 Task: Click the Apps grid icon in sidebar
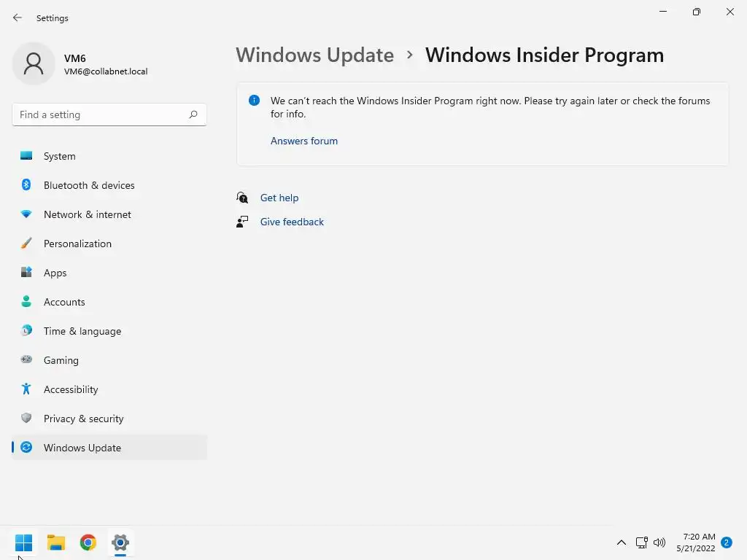[x=26, y=272]
